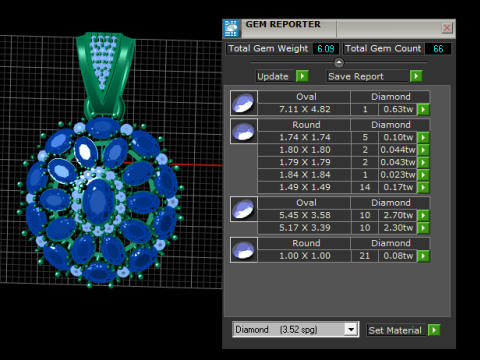This screenshot has height=360, width=480.
Task: Click green arrow for 5.17 X 3.39 row
Action: [x=423, y=228]
